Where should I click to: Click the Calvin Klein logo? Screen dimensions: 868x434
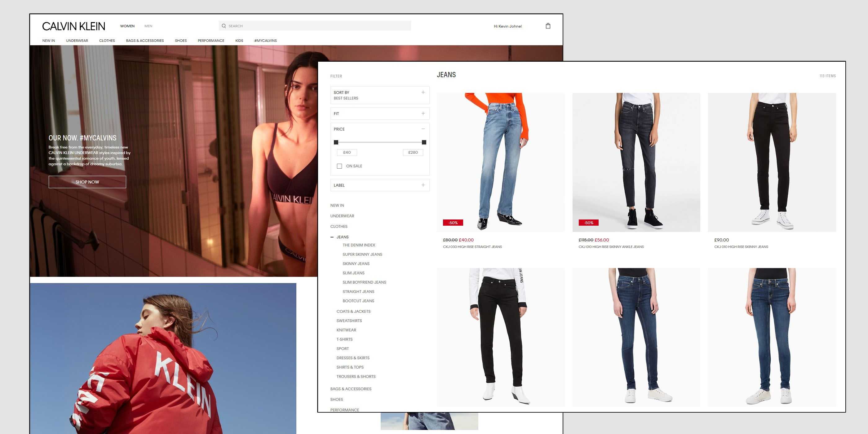pyautogui.click(x=73, y=26)
